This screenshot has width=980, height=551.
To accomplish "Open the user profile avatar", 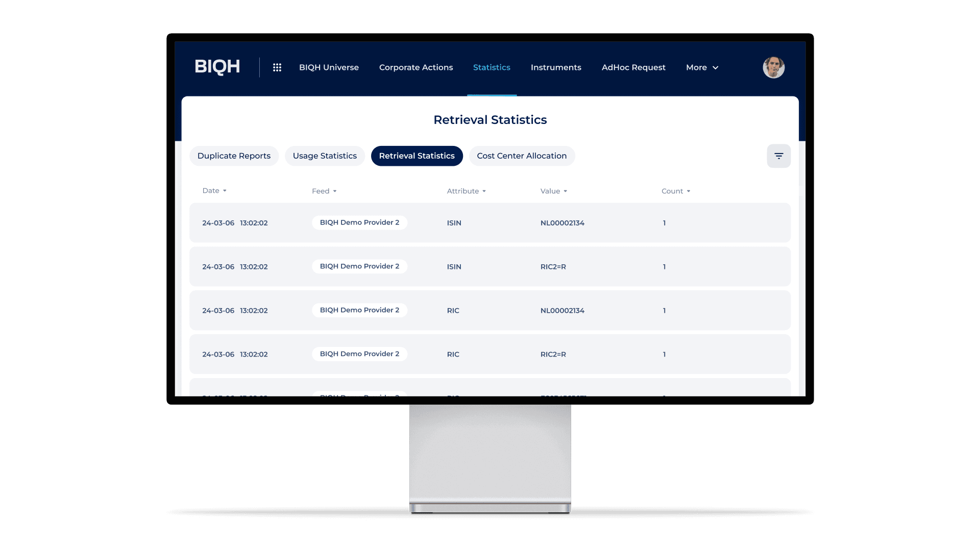I will click(773, 67).
